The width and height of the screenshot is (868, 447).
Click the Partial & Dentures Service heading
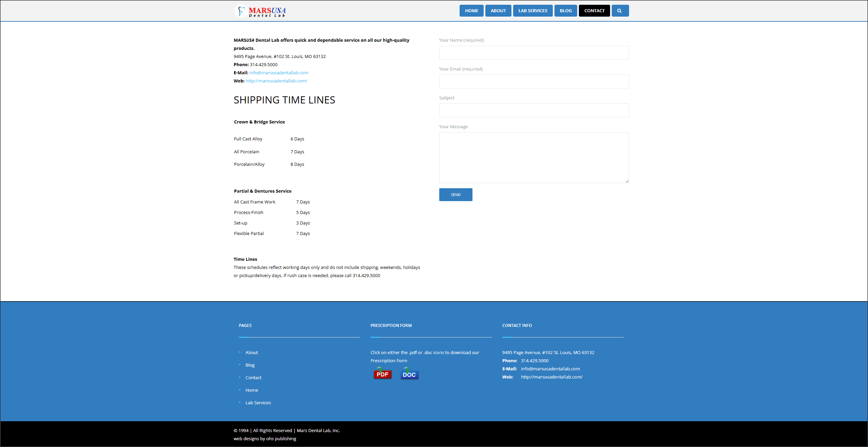pos(263,191)
